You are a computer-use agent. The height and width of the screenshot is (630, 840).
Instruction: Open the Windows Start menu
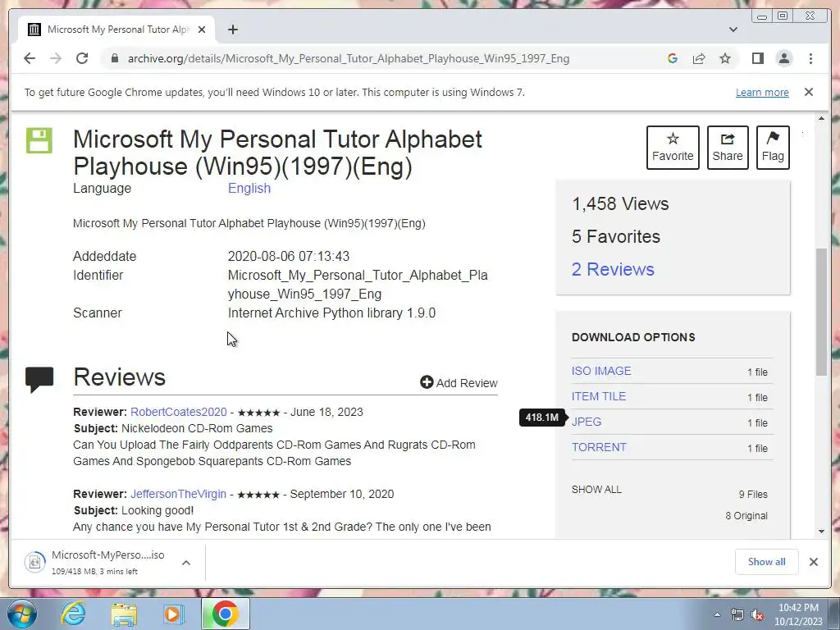22,614
